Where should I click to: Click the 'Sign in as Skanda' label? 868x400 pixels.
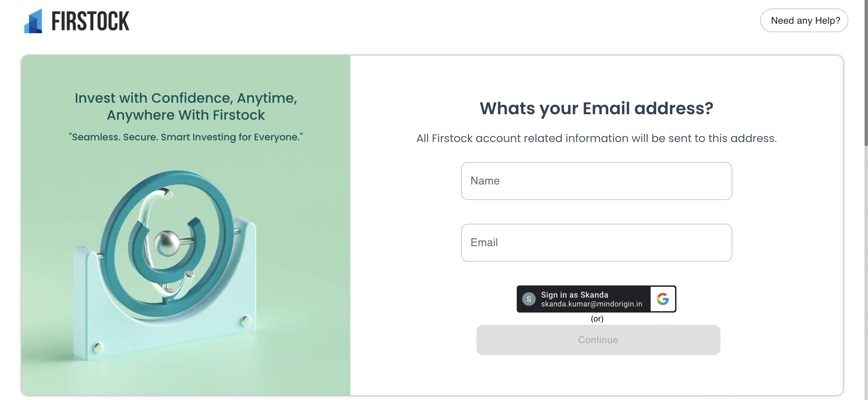(x=575, y=295)
